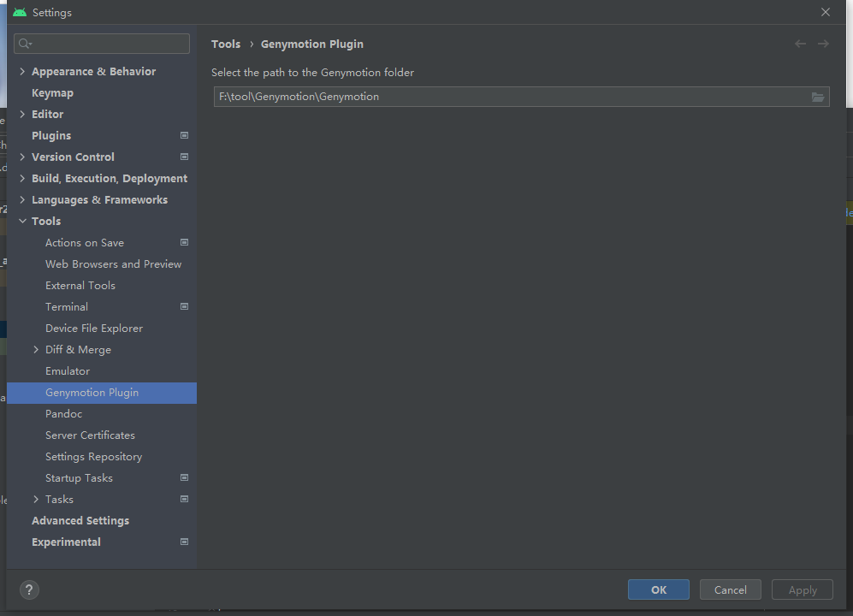
Task: Click the Cancel button
Action: click(x=730, y=589)
